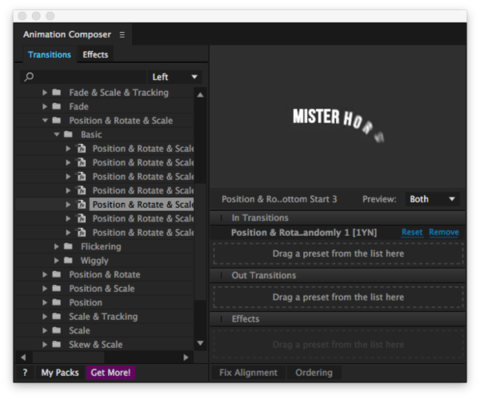Click the scroll up arrow in preset list
The width and height of the screenshot is (480, 399).
[200, 95]
